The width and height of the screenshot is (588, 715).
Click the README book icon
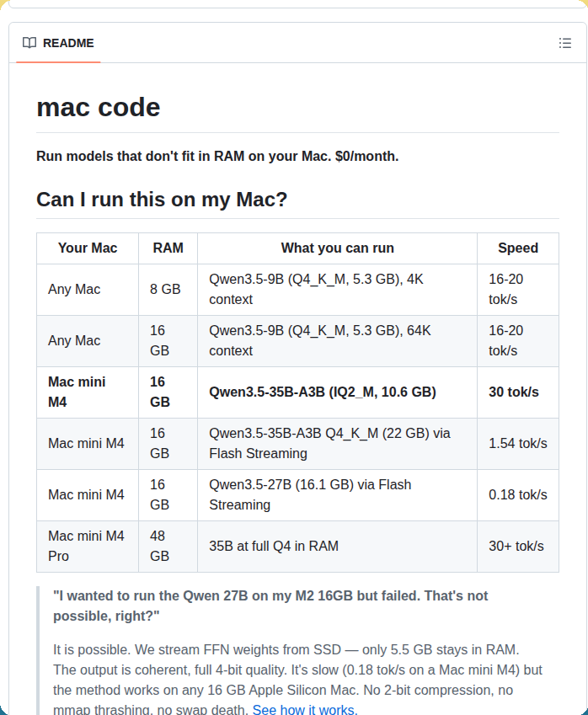tap(29, 43)
